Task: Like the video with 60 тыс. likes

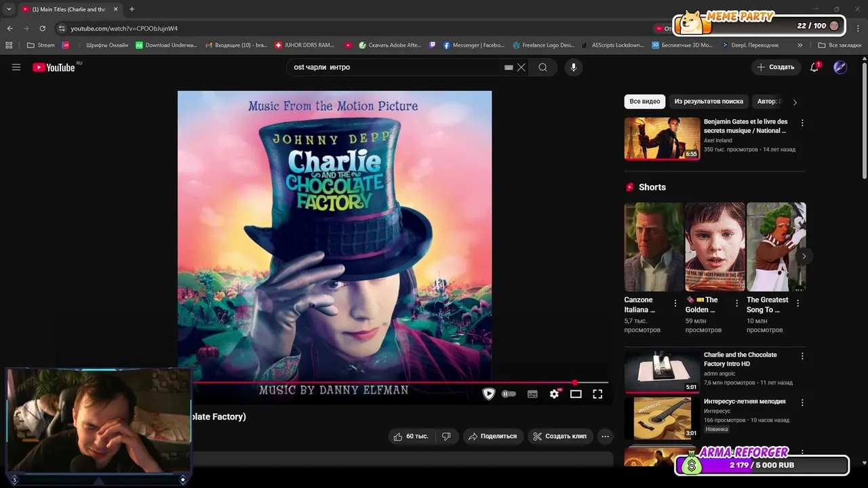Action: tap(411, 436)
